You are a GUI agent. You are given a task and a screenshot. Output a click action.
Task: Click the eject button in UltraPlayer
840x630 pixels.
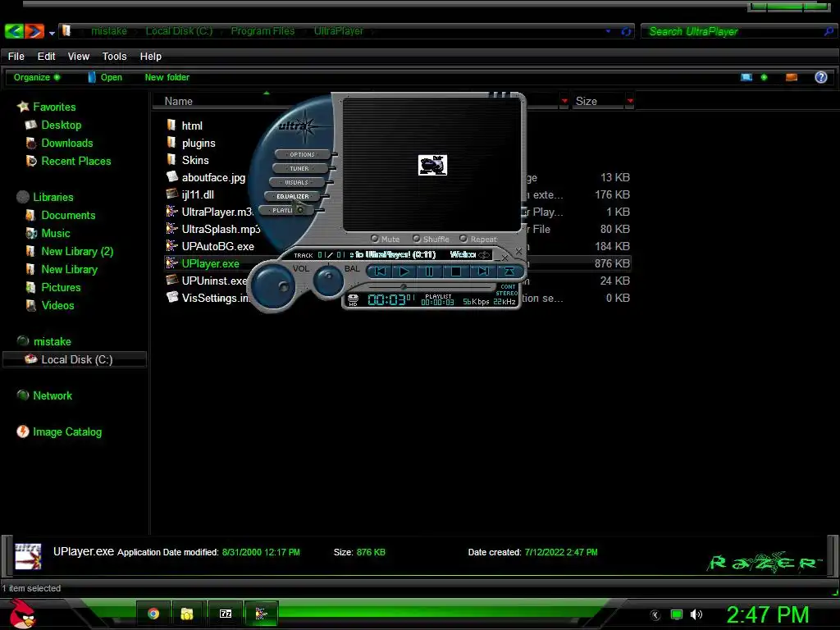coord(509,272)
